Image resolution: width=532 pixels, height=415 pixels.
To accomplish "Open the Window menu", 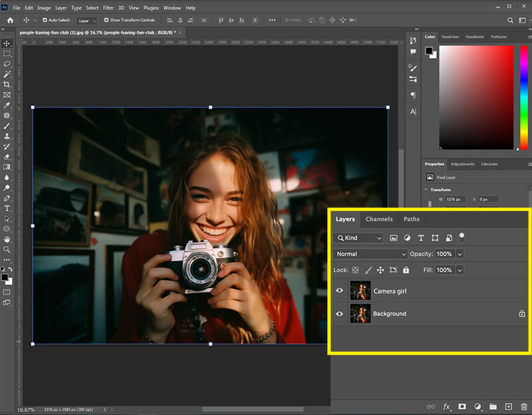I will click(x=172, y=7).
